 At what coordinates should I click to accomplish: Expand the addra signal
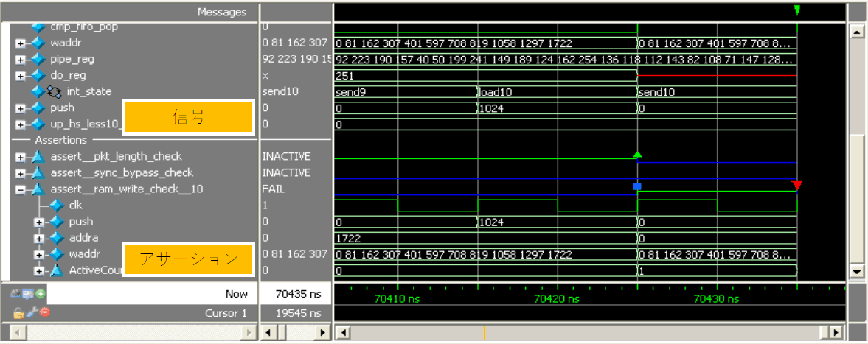(x=39, y=239)
